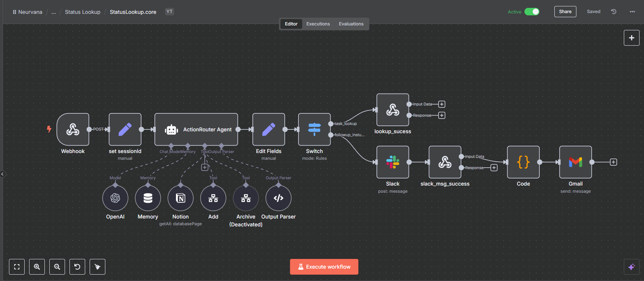The width and height of the screenshot is (644, 281).
Task: Open the workflow history icon
Action: pos(613,12)
